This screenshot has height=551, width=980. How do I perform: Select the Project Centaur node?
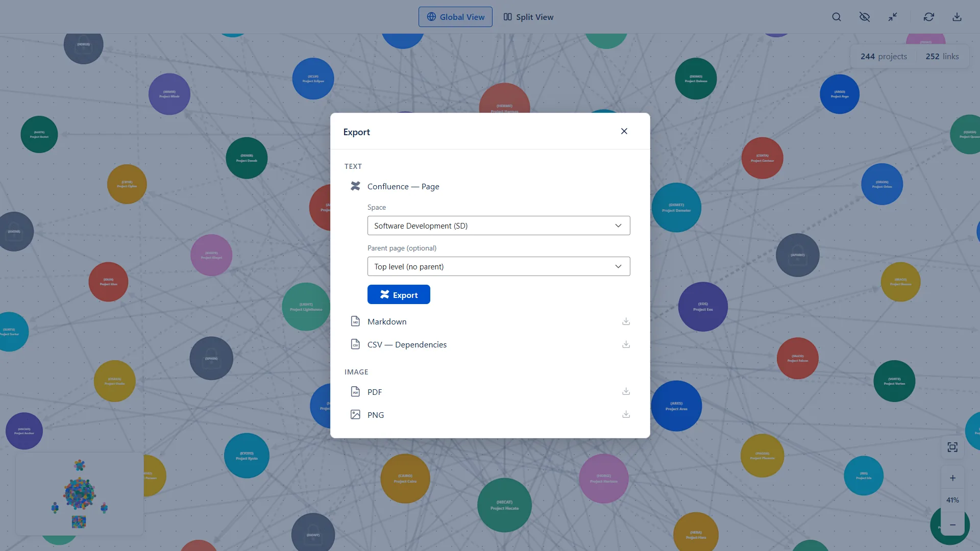pyautogui.click(x=762, y=158)
